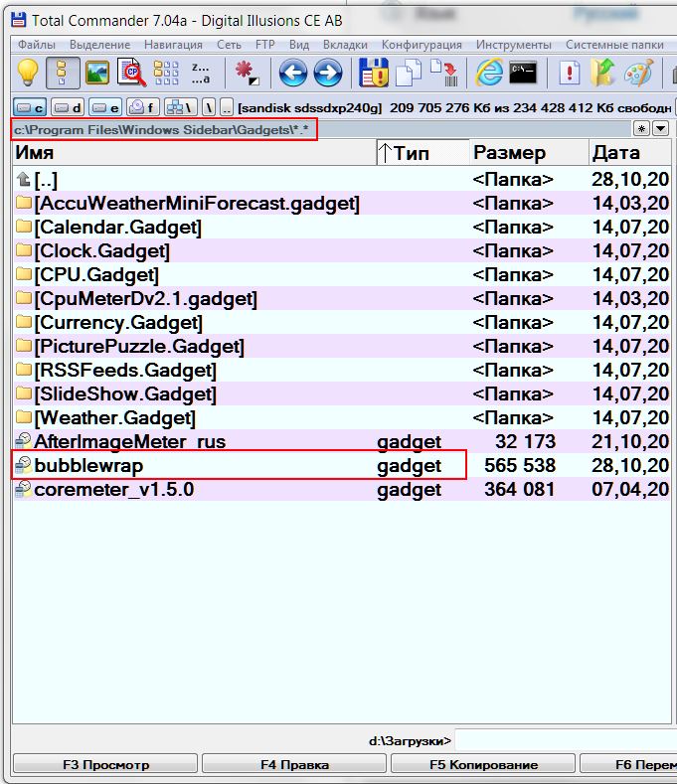Select the SlideShow.Gadget folder
The height and width of the screenshot is (784, 677).
[x=341, y=394]
